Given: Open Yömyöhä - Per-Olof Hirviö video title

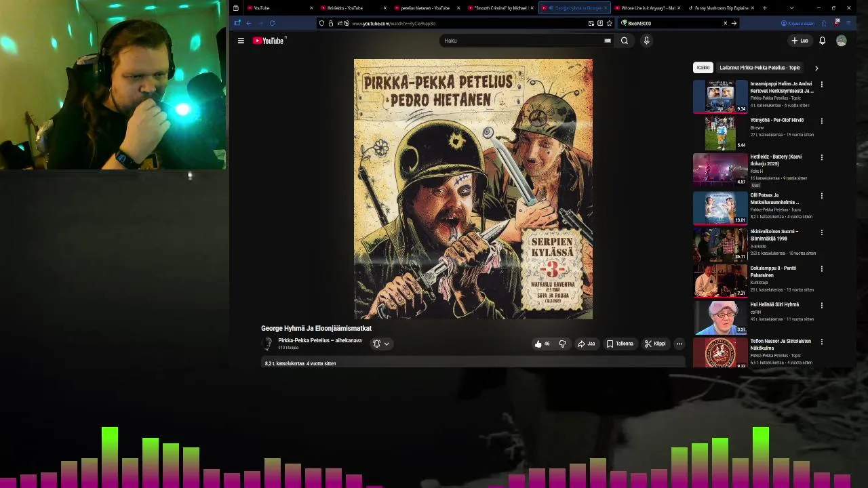Looking at the screenshot, I should (x=777, y=120).
